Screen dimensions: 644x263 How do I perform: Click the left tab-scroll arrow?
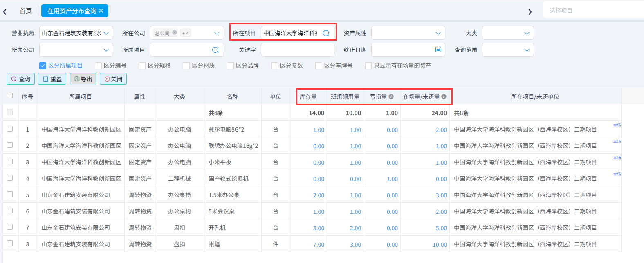pos(5,12)
